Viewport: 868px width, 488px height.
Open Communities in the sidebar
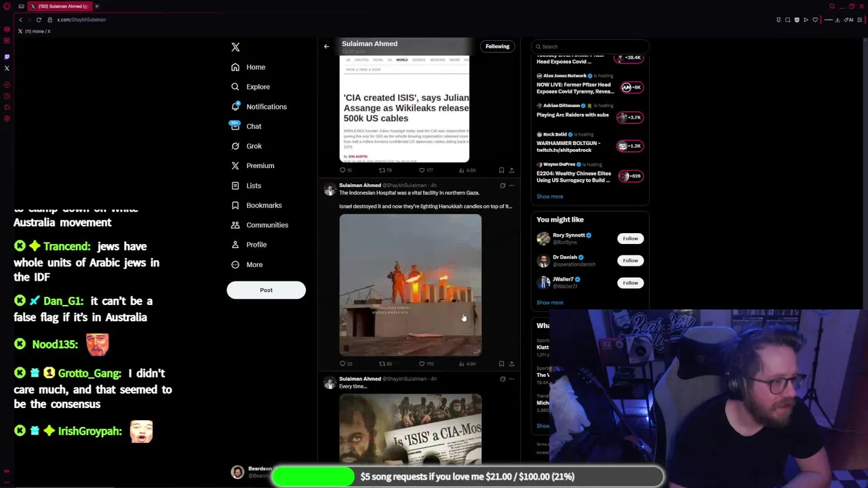(x=259, y=225)
